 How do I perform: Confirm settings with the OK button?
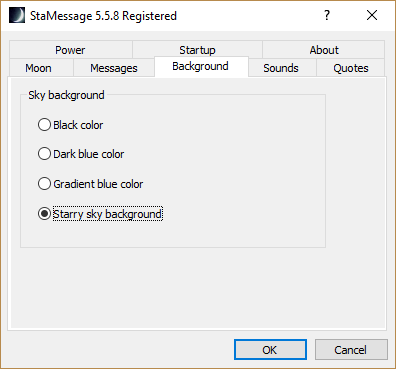(270, 350)
